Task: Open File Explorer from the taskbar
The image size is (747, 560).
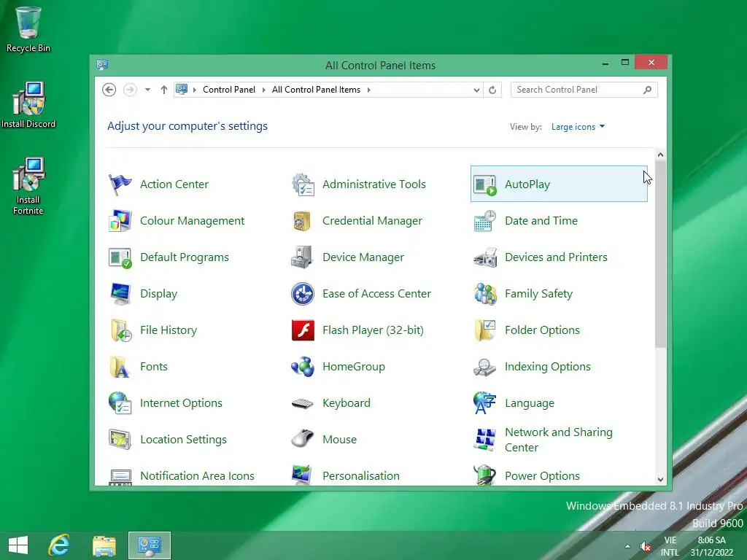Action: pyautogui.click(x=104, y=545)
